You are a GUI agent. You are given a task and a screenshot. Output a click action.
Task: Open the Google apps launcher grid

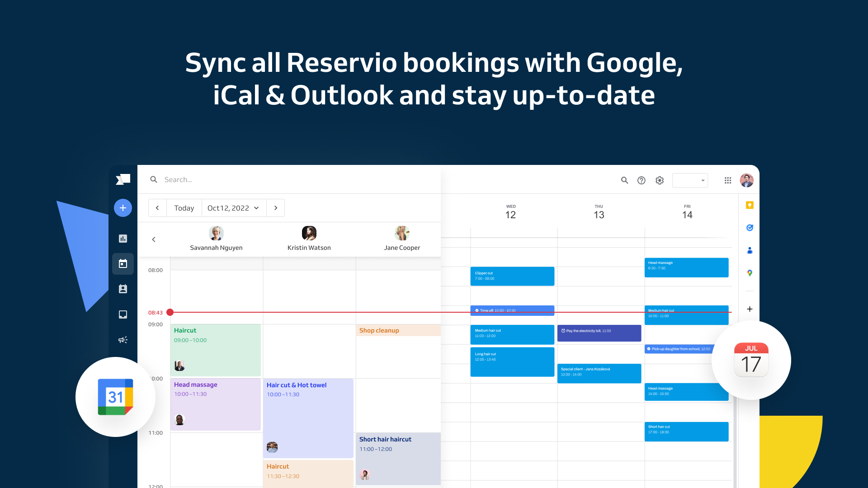coord(728,180)
